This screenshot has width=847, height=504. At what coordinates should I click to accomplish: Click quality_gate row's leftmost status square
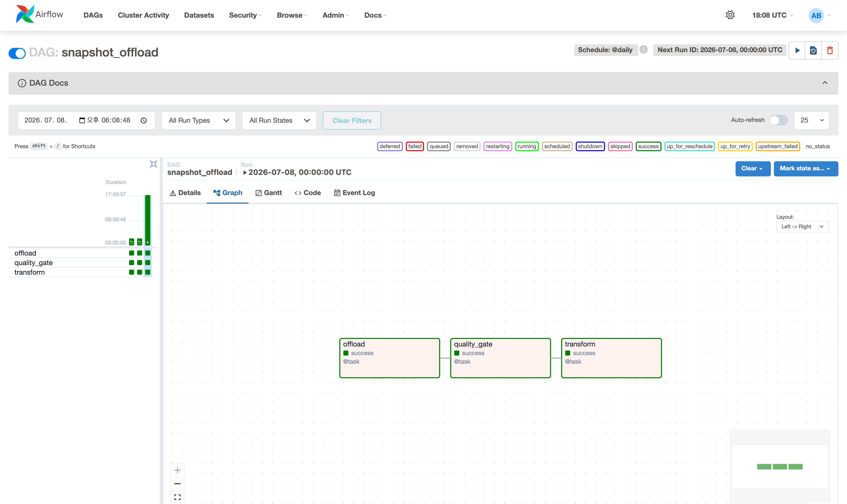(x=132, y=263)
